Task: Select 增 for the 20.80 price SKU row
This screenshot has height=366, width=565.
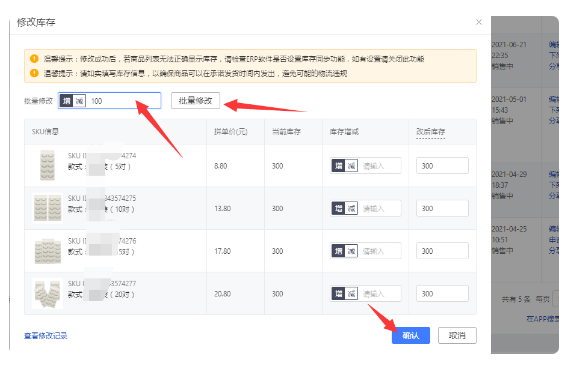Action: coord(338,294)
